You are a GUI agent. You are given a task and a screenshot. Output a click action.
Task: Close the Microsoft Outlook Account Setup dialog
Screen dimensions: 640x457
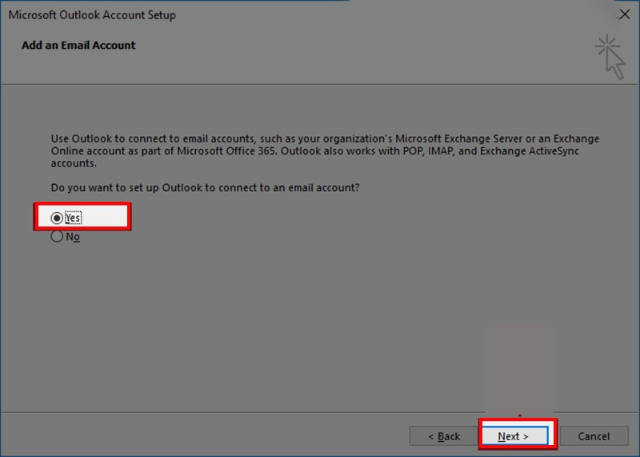pos(624,15)
